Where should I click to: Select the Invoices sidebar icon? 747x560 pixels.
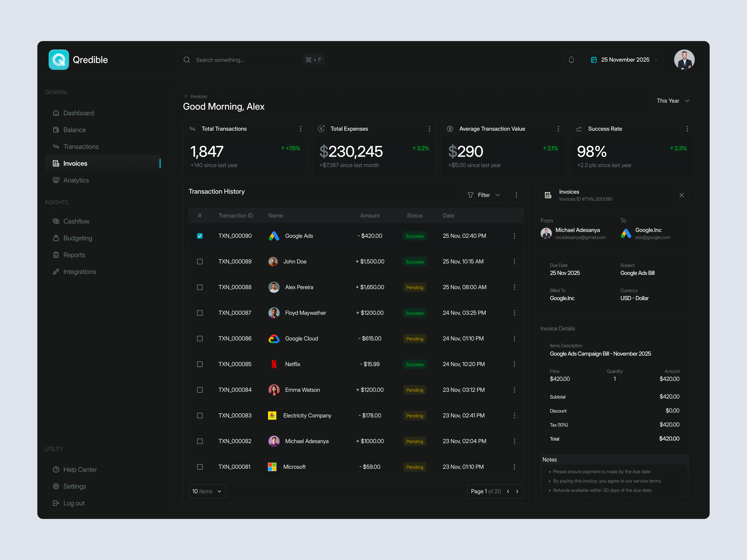point(56,163)
